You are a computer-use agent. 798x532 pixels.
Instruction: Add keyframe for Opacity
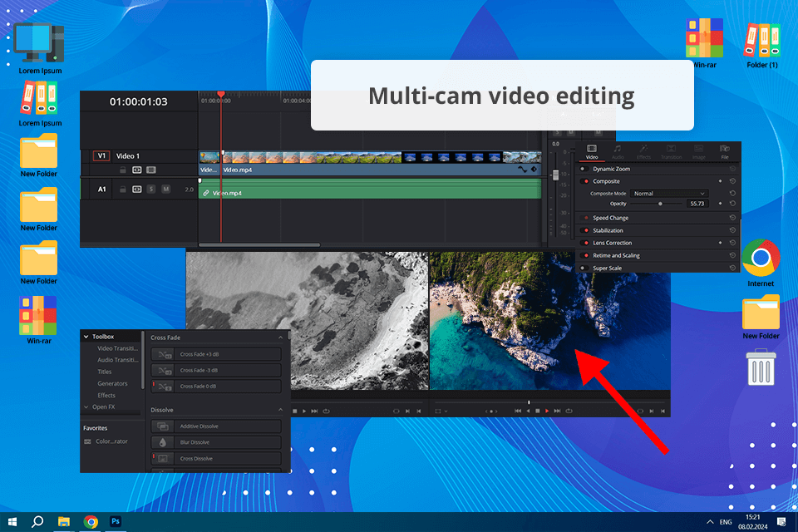[x=720, y=204]
